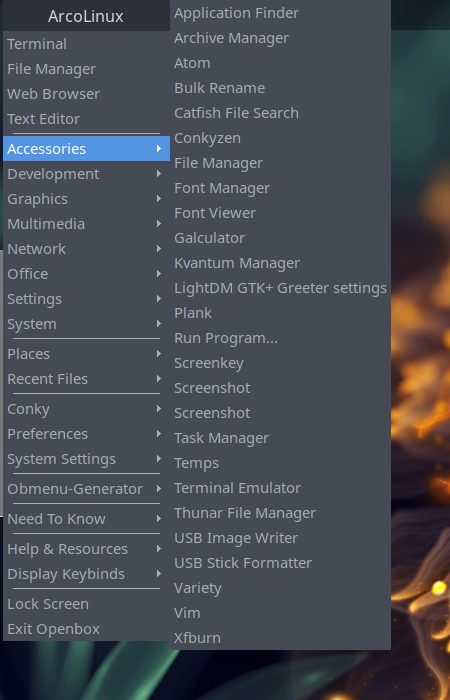Image resolution: width=450 pixels, height=700 pixels.
Task: Open Terminal Emulator
Action: pos(280,488)
